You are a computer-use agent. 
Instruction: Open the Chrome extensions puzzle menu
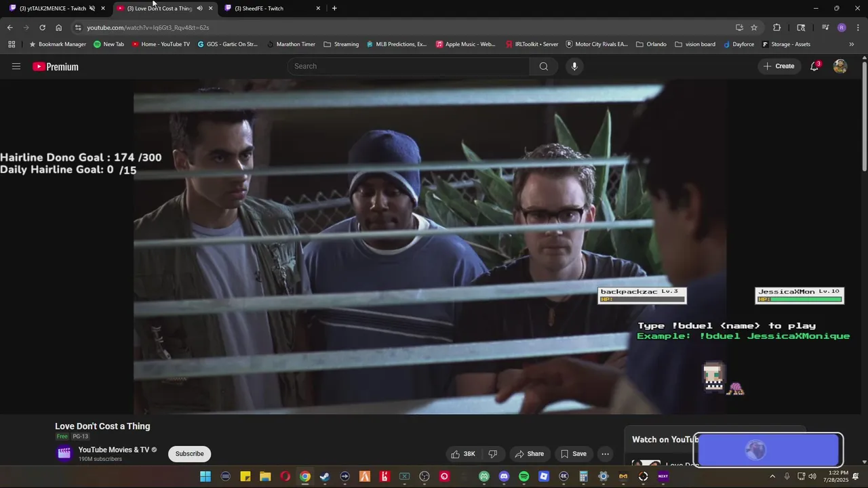pyautogui.click(x=777, y=28)
